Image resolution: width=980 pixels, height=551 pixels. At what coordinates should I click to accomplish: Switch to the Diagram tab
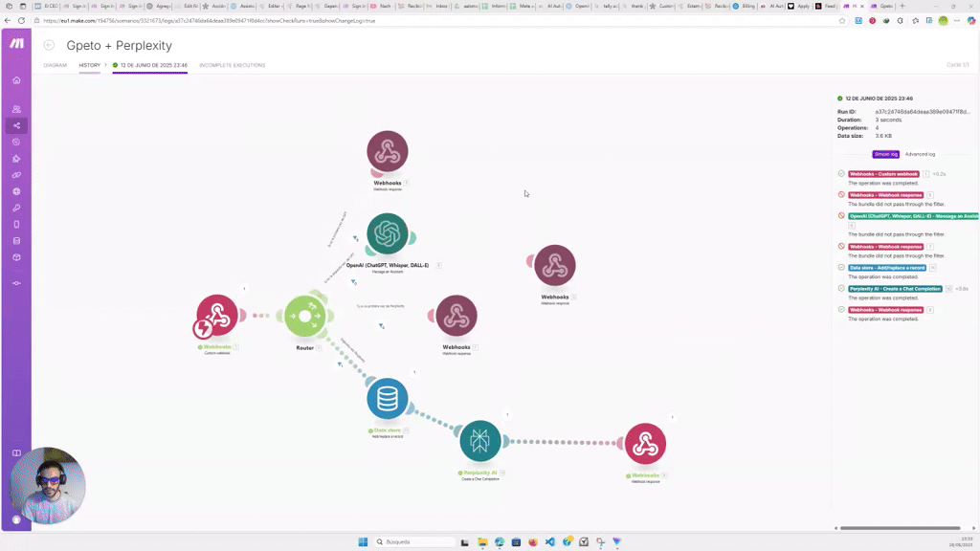(x=55, y=65)
